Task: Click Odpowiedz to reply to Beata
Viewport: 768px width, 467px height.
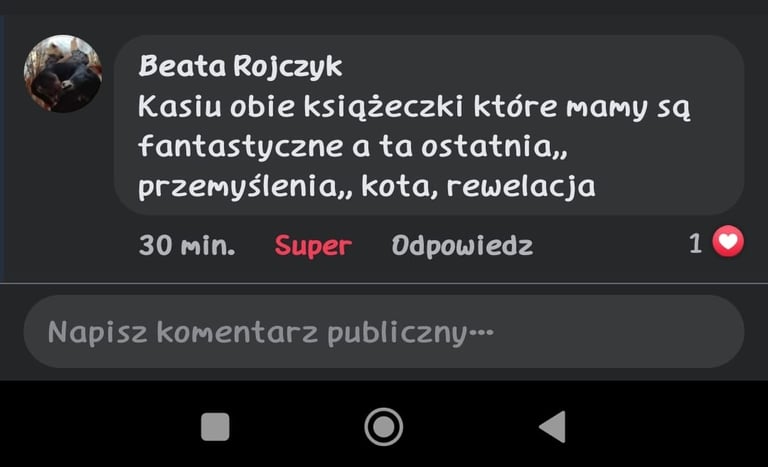Action: (x=462, y=246)
